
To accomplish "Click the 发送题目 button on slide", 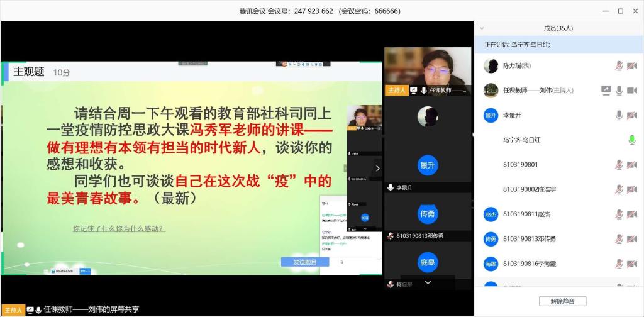I will (305, 262).
